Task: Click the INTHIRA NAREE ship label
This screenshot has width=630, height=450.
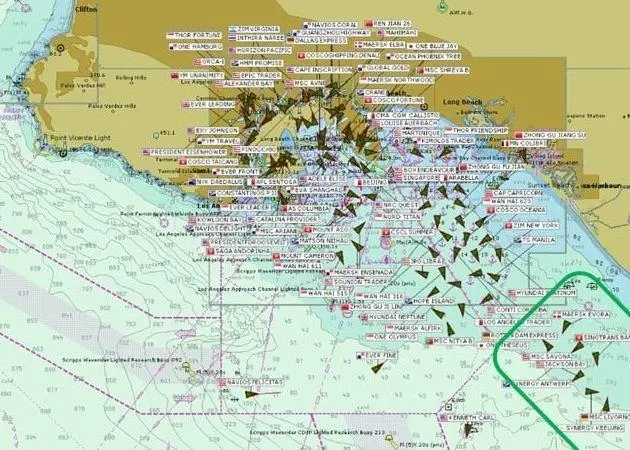Action: (256, 38)
